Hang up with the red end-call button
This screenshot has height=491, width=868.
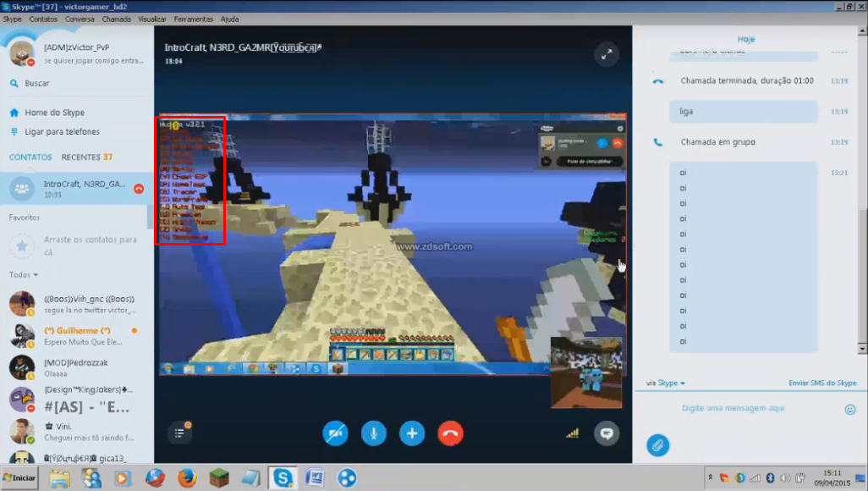(x=451, y=433)
